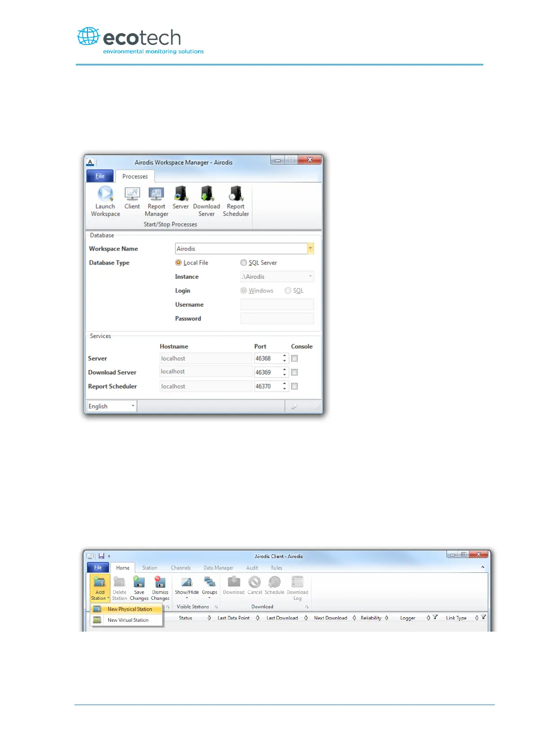Switch to the Audit tab
534x756 pixels.
252,568
